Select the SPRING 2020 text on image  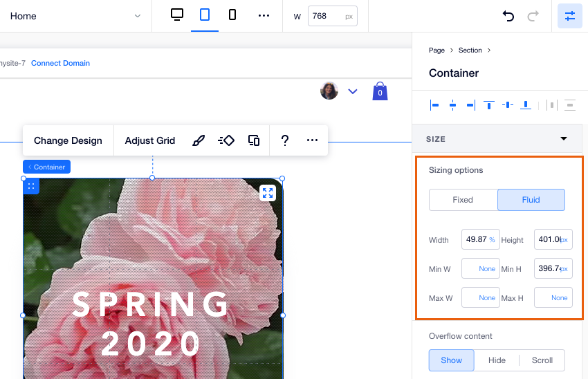150,324
